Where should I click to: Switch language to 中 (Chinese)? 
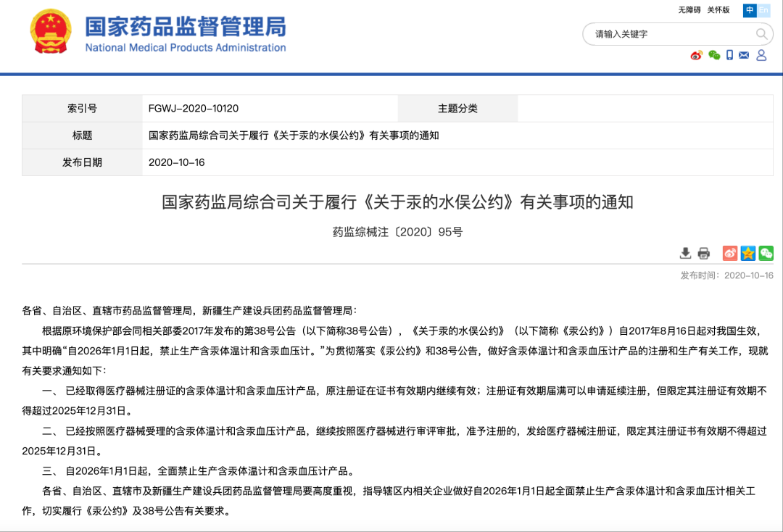coord(750,10)
